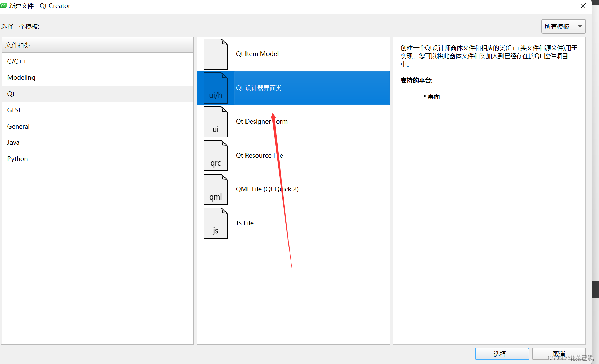Choose the Qt Resource File template
The image size is (599, 364).
tap(294, 156)
